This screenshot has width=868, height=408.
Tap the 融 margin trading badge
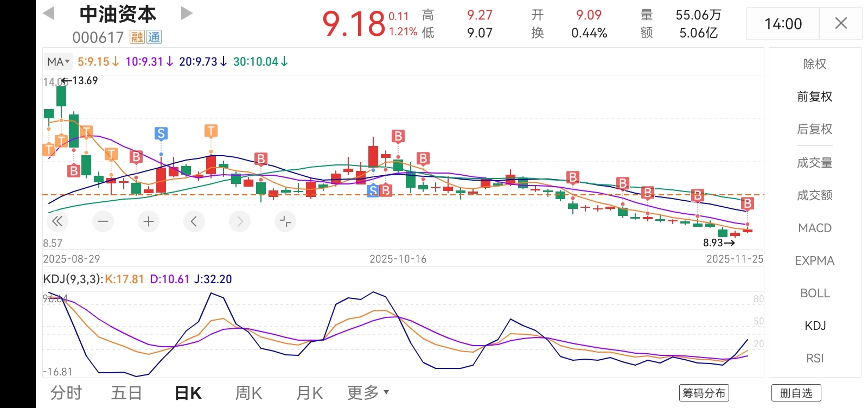coord(137,37)
